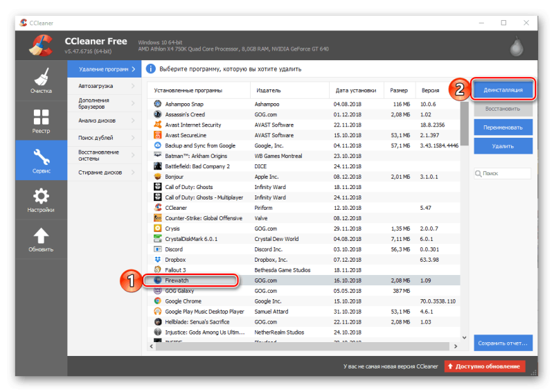
Task: Click the Обновить upgrade arrow icon
Action: pyautogui.click(x=41, y=235)
